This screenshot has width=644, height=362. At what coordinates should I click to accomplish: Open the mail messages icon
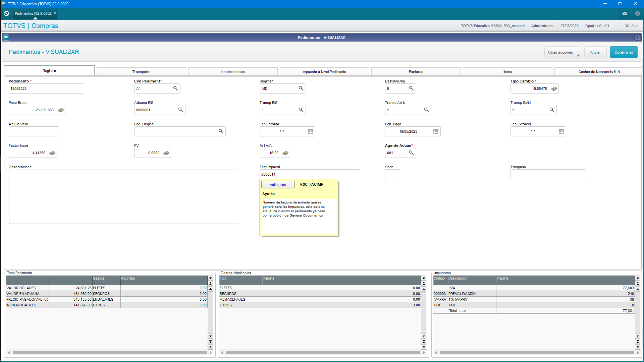625,13
